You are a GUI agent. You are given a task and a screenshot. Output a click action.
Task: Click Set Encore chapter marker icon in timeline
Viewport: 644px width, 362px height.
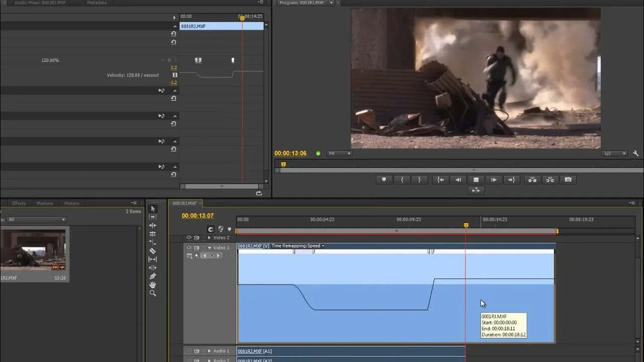[221, 229]
